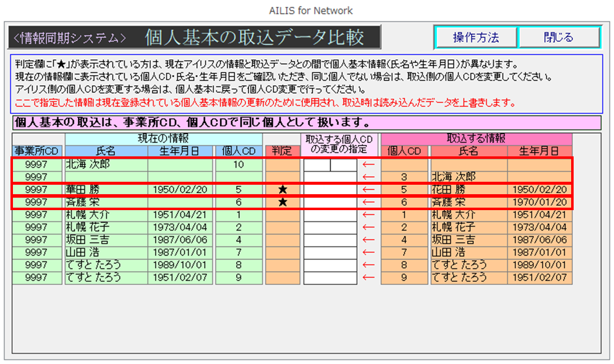Click the star in 華田 勝 row
The width and height of the screenshot is (614, 364).
tap(283, 190)
